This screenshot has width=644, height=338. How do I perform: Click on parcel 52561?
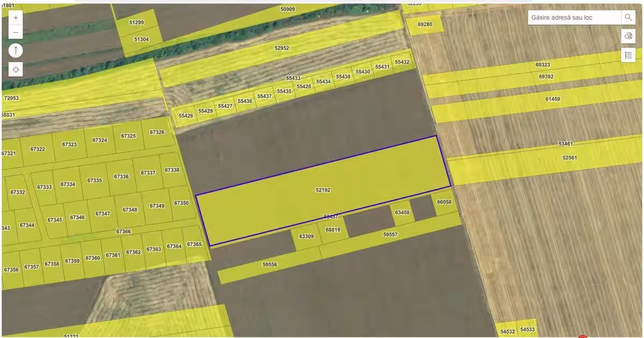[x=569, y=158]
